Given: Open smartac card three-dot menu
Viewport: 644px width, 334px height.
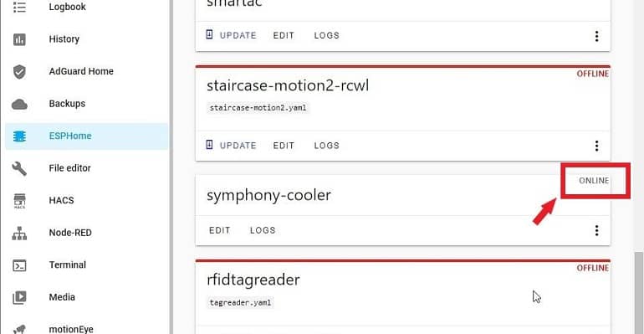Looking at the screenshot, I should (596, 36).
